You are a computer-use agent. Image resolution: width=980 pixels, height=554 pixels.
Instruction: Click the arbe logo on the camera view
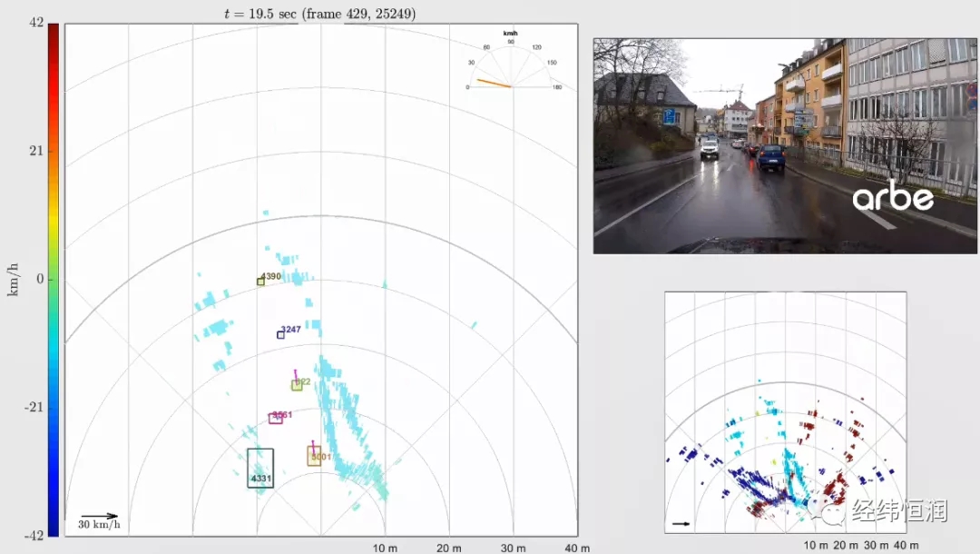click(x=893, y=195)
